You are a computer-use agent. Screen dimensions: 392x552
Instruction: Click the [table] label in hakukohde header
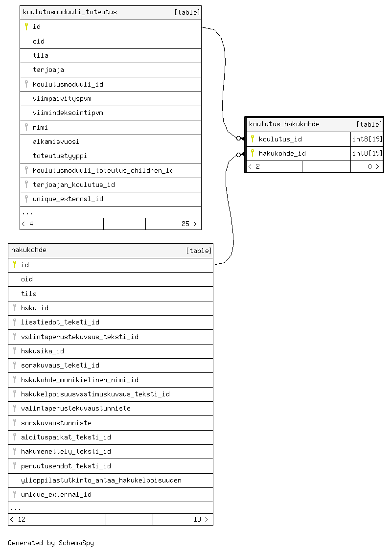point(199,250)
